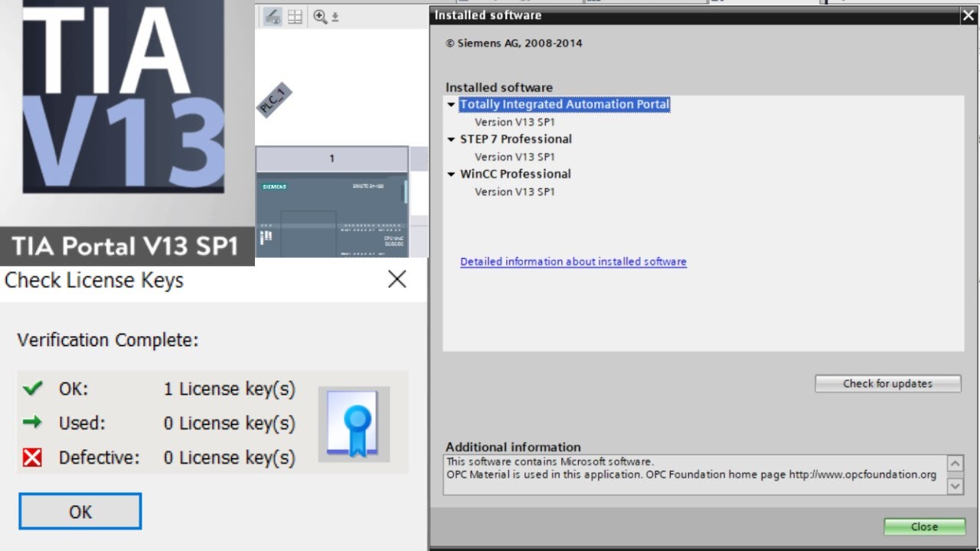Click the zoom-in magnifier icon
The image size is (980, 551).
[x=320, y=17]
